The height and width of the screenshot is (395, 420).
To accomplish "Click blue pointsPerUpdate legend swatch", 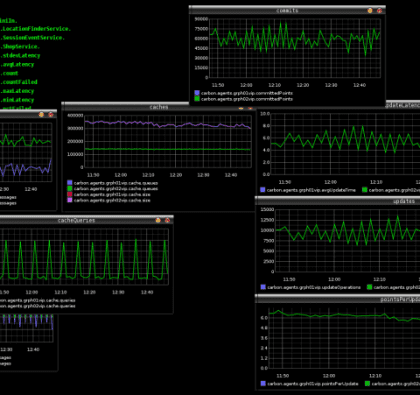I will [x=263, y=384].
